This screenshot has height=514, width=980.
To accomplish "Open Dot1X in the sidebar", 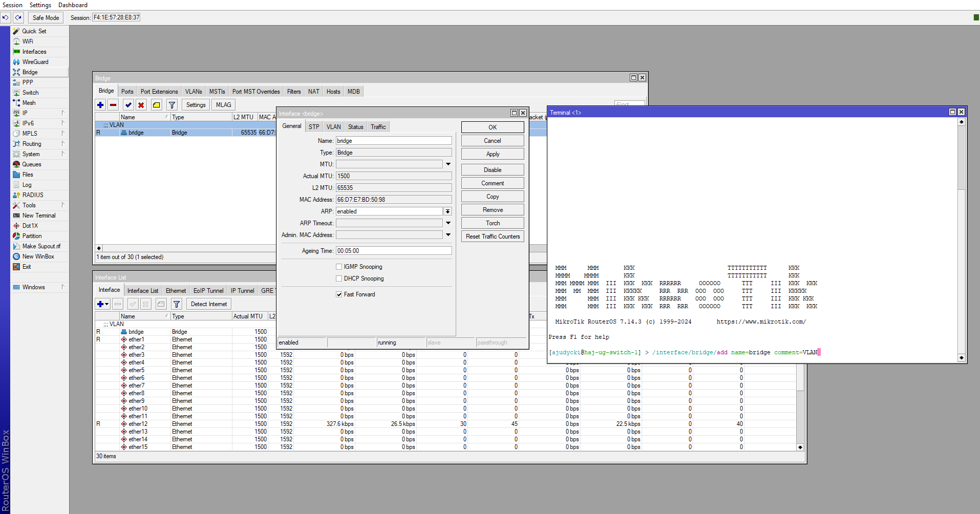I will coord(30,226).
